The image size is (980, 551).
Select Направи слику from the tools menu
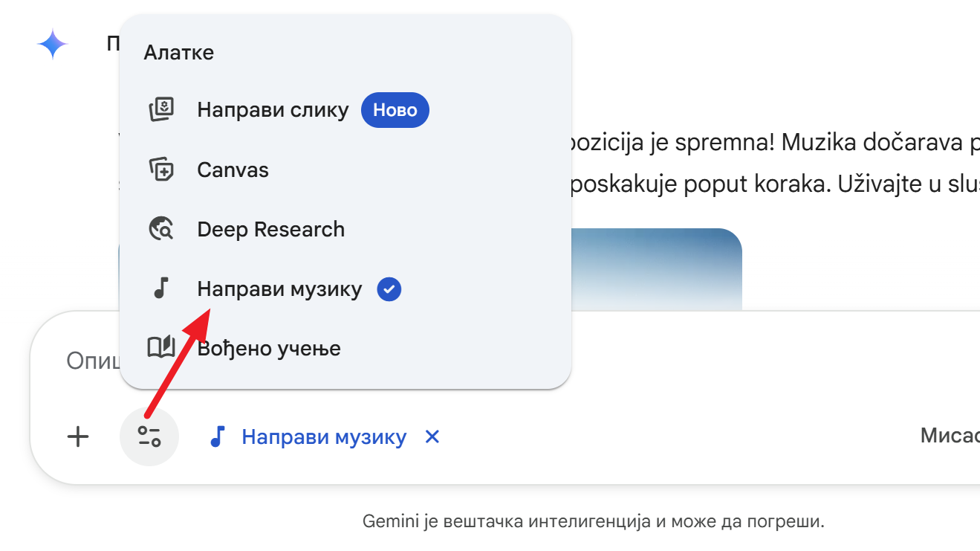(273, 111)
